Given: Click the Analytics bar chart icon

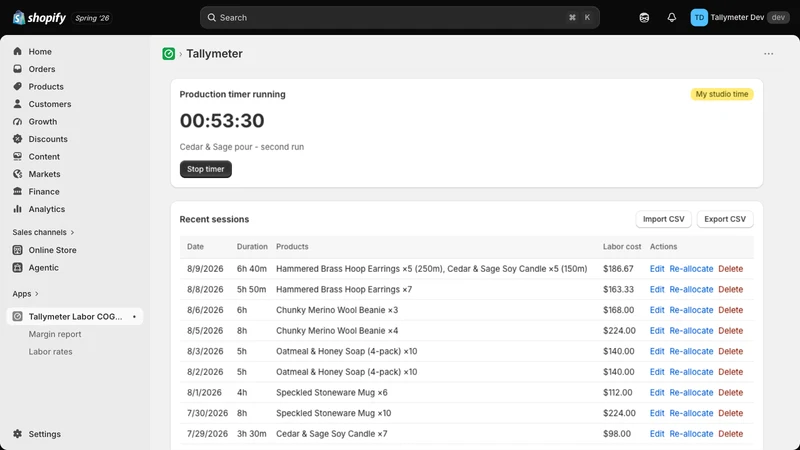Looking at the screenshot, I should (x=17, y=209).
